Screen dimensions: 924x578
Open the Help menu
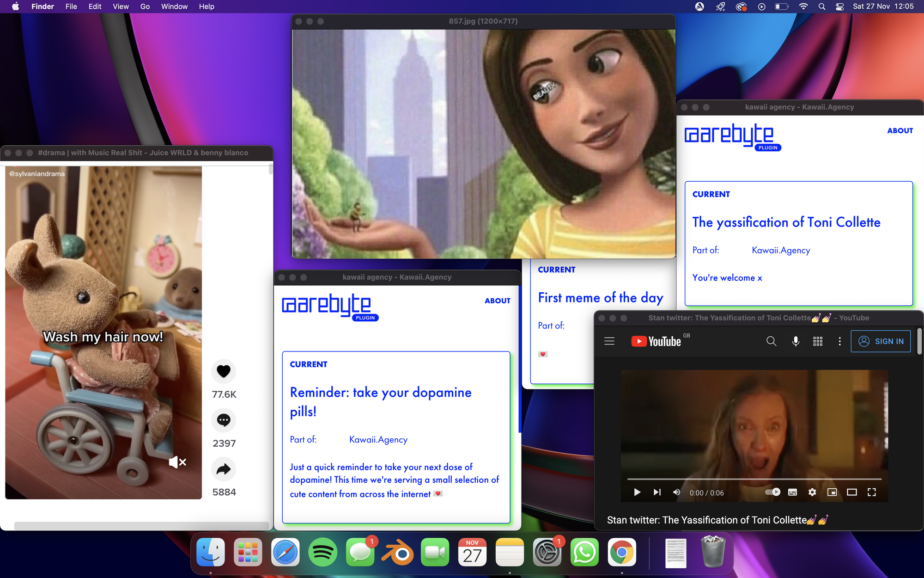[207, 6]
